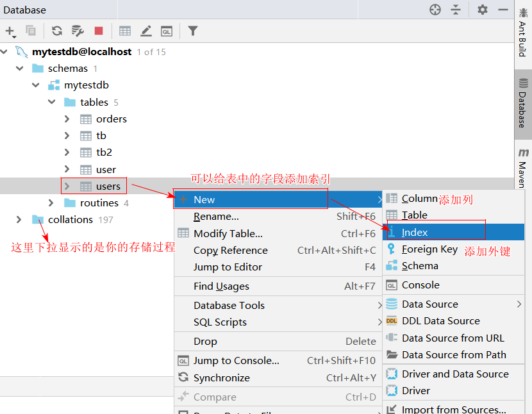Expand the user table node
532x414 pixels.
click(67, 169)
